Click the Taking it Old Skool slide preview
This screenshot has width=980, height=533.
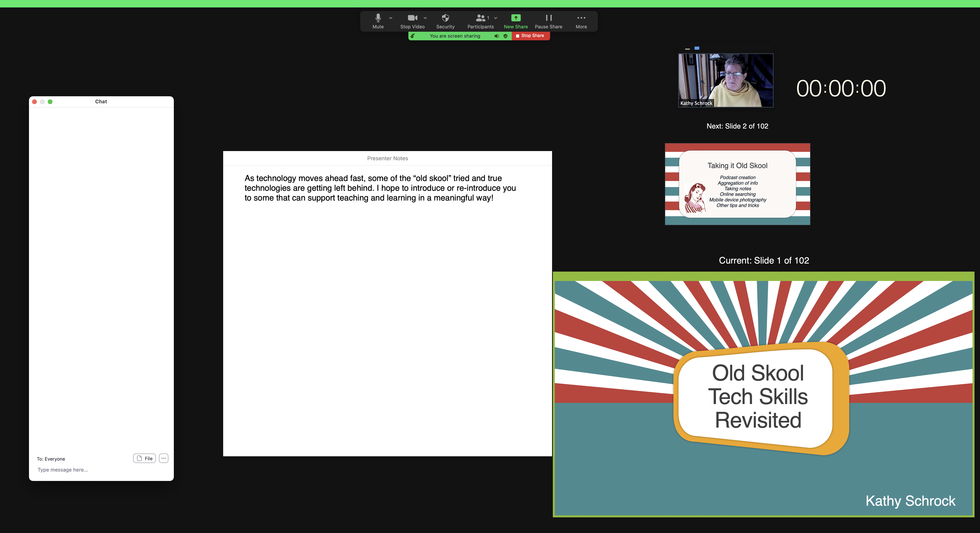pos(737,184)
